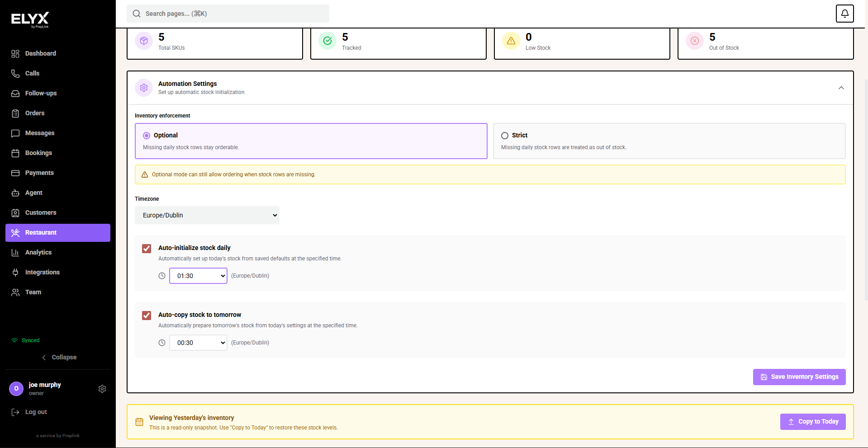Screen dimensions: 868x448
Task: Click the warning triangle in the Optional mode notice
Action: tap(145, 174)
